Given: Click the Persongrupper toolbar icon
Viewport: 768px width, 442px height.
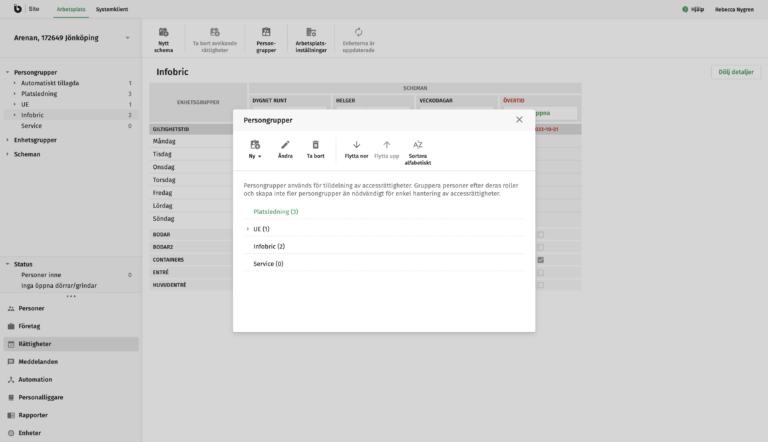Looking at the screenshot, I should click(266, 33).
